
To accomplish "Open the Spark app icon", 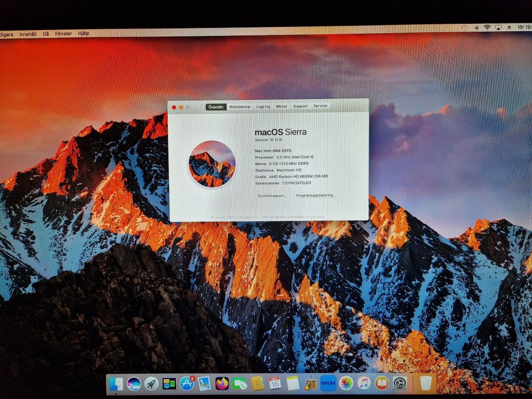I will (328, 383).
